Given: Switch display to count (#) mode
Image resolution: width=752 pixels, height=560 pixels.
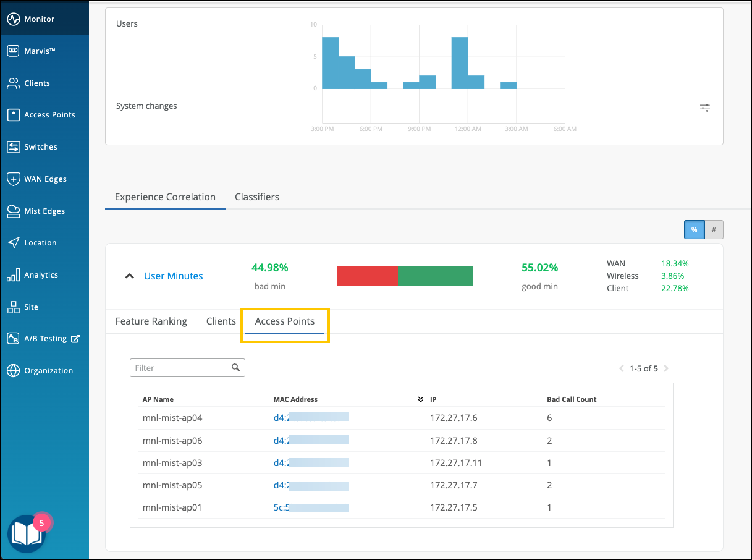Looking at the screenshot, I should (x=714, y=229).
